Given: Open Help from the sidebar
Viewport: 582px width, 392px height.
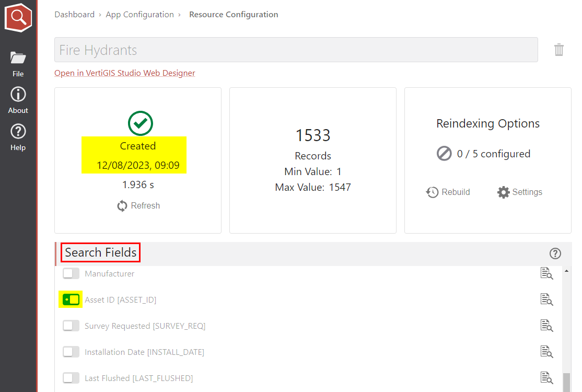Looking at the screenshot, I should tap(18, 136).
